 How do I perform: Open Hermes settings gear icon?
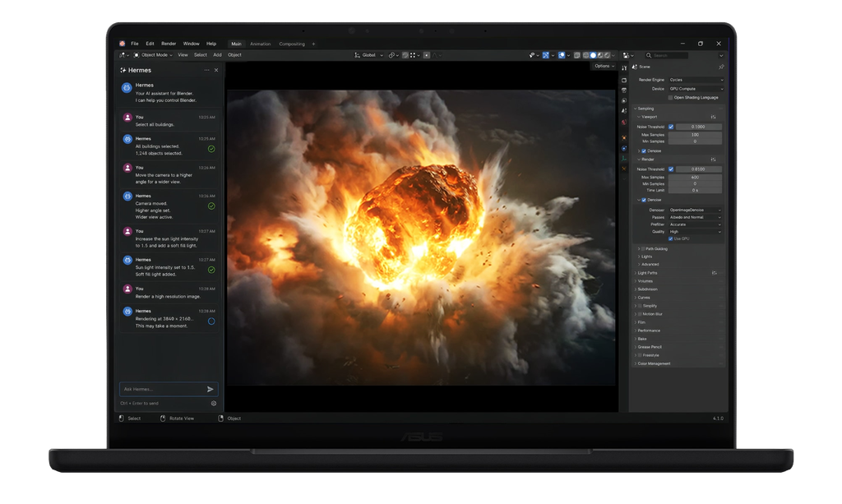[x=214, y=403]
